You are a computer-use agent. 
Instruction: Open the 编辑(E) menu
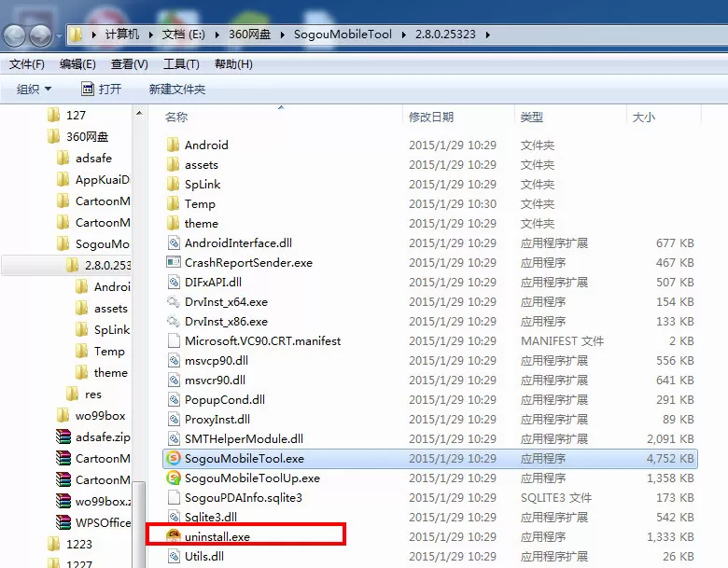77,64
